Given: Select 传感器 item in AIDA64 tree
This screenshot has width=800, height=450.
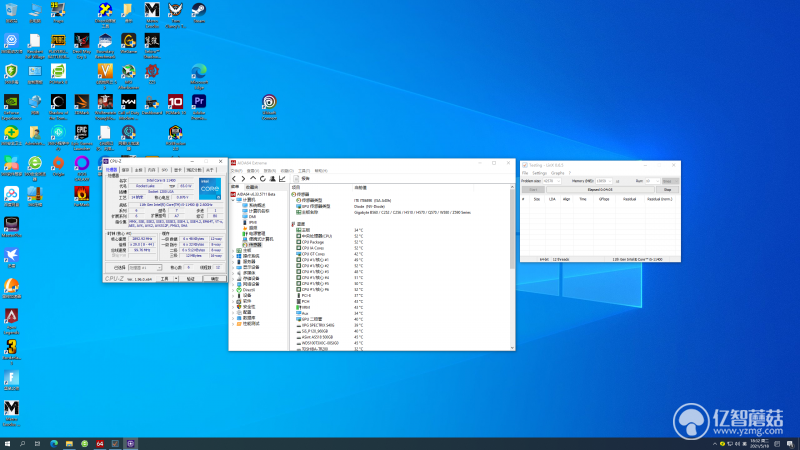Looking at the screenshot, I should (x=255, y=245).
